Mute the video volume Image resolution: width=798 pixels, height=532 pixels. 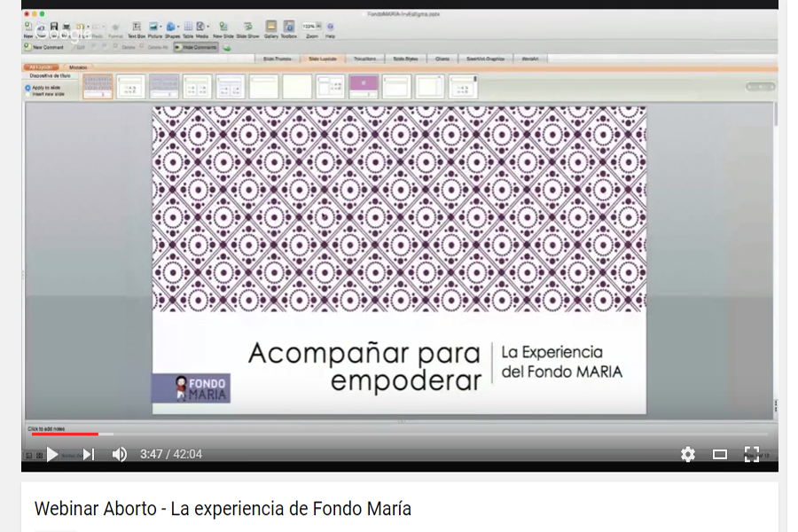pos(120,454)
